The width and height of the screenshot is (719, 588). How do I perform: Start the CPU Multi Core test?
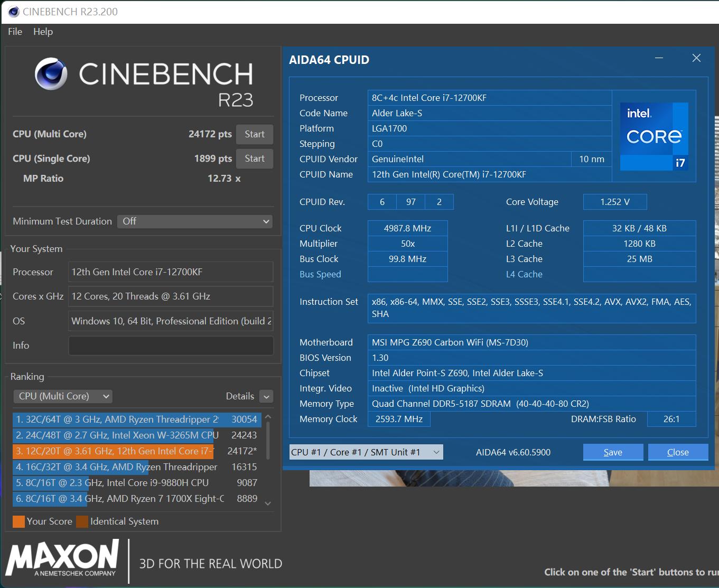coord(254,134)
